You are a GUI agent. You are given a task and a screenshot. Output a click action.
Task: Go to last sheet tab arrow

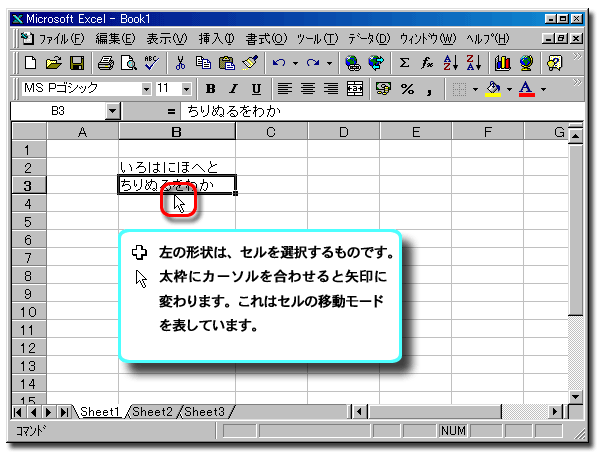(64, 412)
